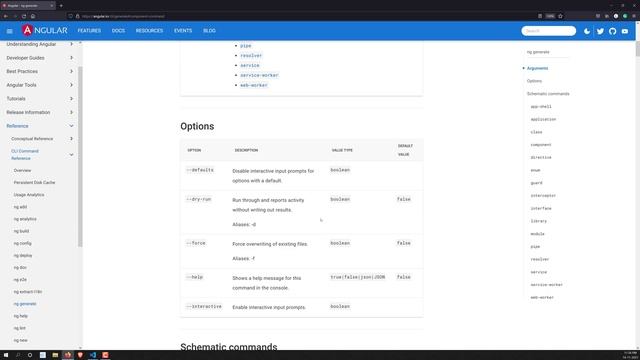
Task: Open Windows Start menu
Action: point(6,355)
